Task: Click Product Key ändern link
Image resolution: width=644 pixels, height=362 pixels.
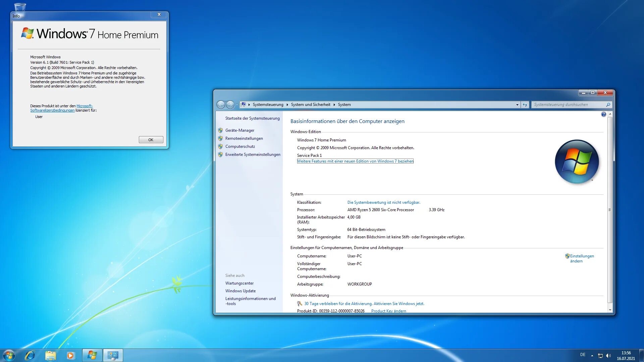Action: (x=388, y=311)
